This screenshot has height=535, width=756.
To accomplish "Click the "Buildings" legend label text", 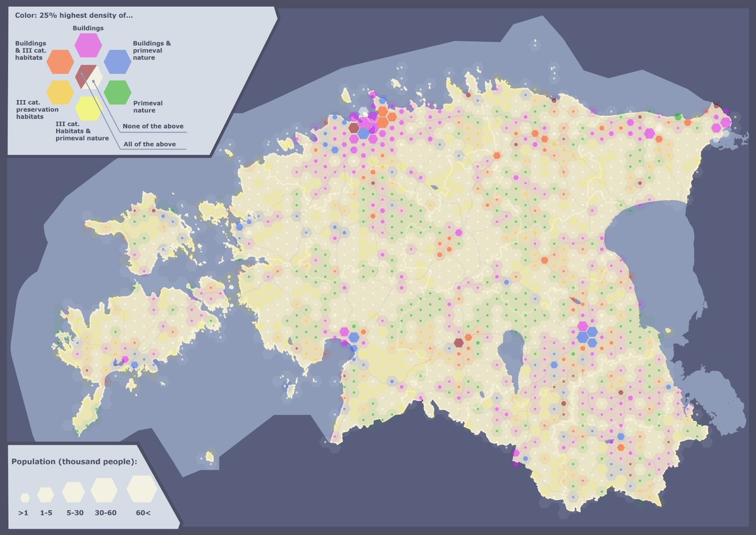I will [88, 28].
